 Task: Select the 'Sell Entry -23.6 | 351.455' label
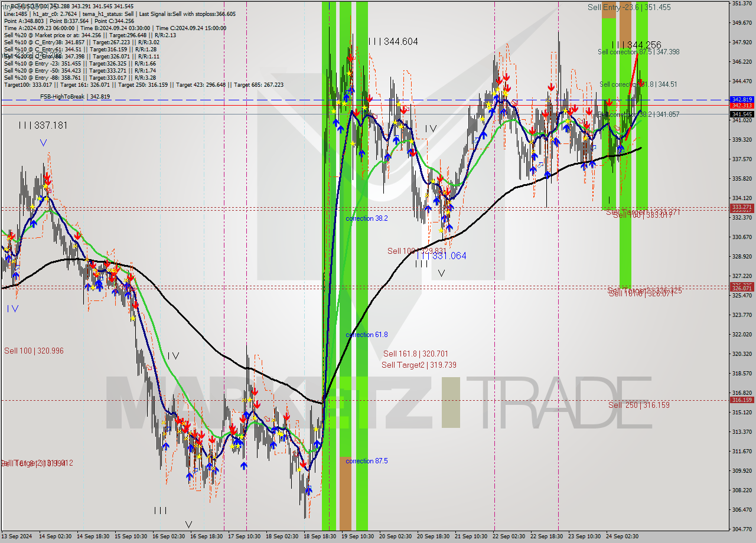pos(629,7)
